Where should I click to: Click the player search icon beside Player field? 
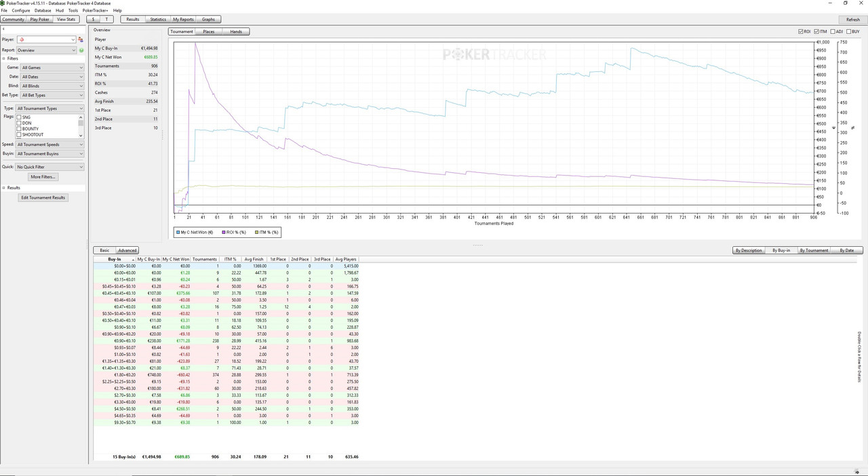pyautogui.click(x=81, y=40)
